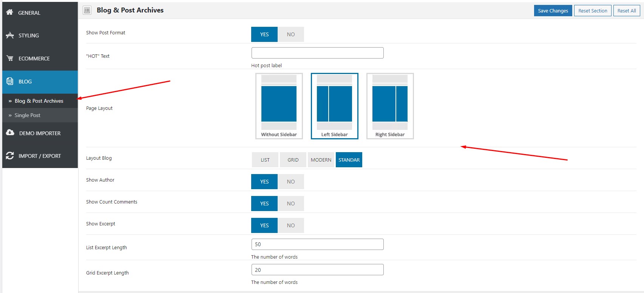The image size is (644, 293).
Task: Click the Show Count Comments label
Action: [x=112, y=202]
